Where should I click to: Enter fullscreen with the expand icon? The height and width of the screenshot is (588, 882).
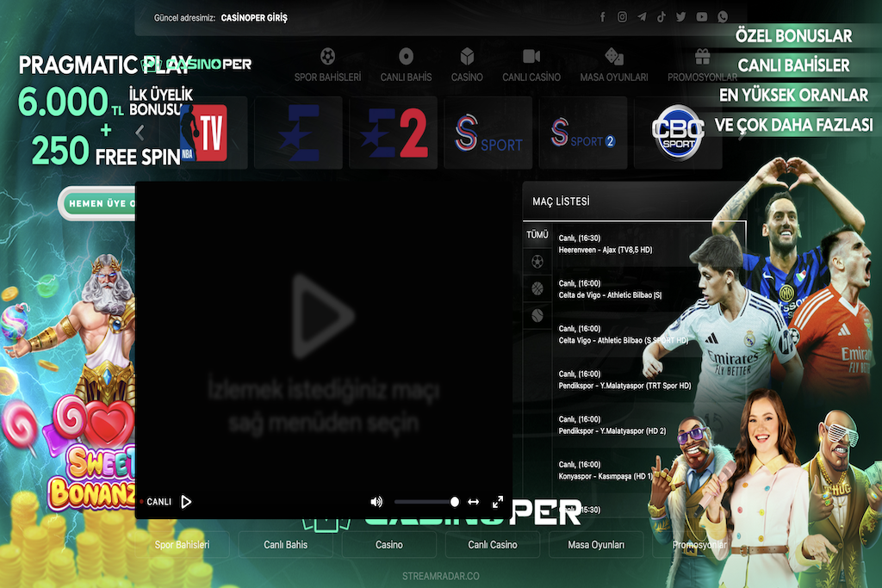point(498,501)
